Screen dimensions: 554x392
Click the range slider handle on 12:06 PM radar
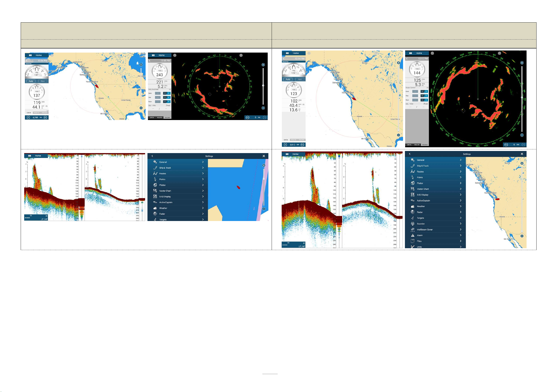263,85
